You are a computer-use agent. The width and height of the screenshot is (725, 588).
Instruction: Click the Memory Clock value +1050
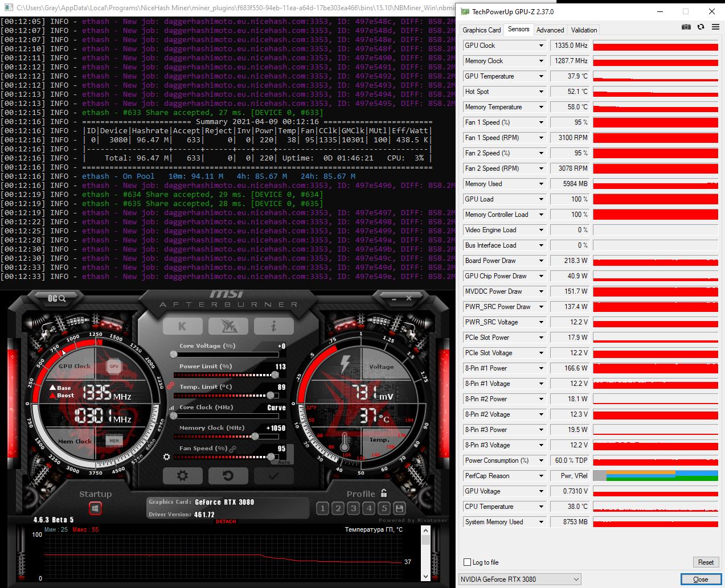pyautogui.click(x=276, y=428)
